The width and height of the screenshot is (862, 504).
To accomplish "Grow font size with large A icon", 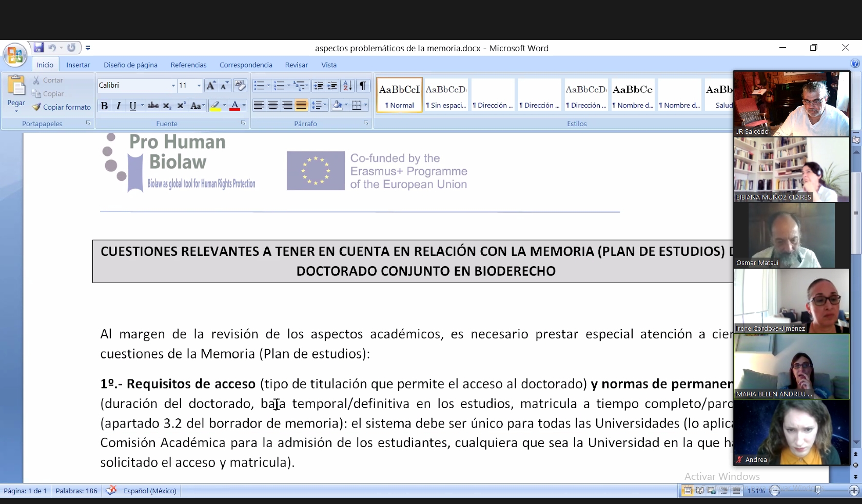I will 210,86.
